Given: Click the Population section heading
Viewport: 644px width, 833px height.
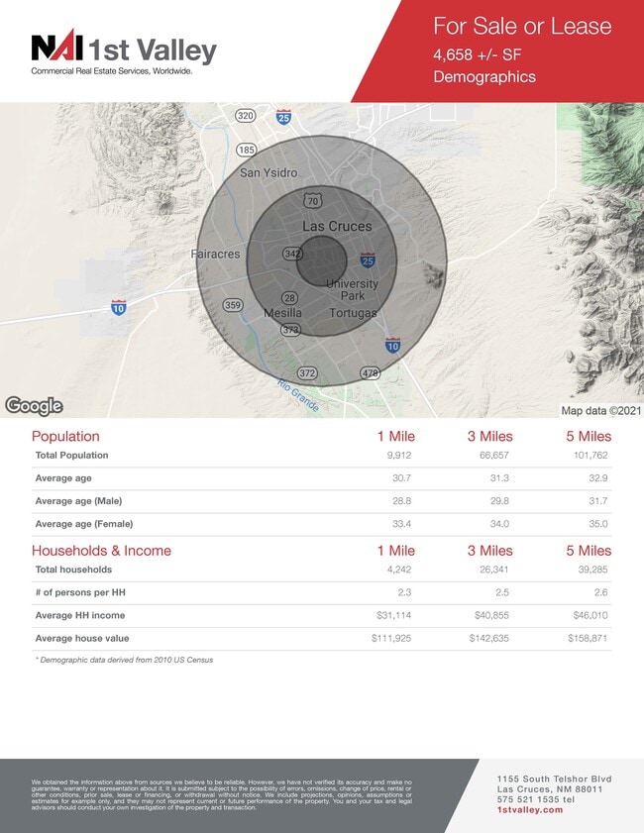Looking at the screenshot, I should [x=65, y=436].
